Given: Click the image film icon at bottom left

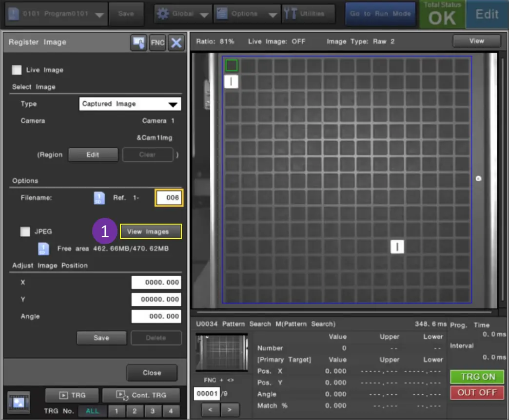Looking at the screenshot, I should pos(19,402).
